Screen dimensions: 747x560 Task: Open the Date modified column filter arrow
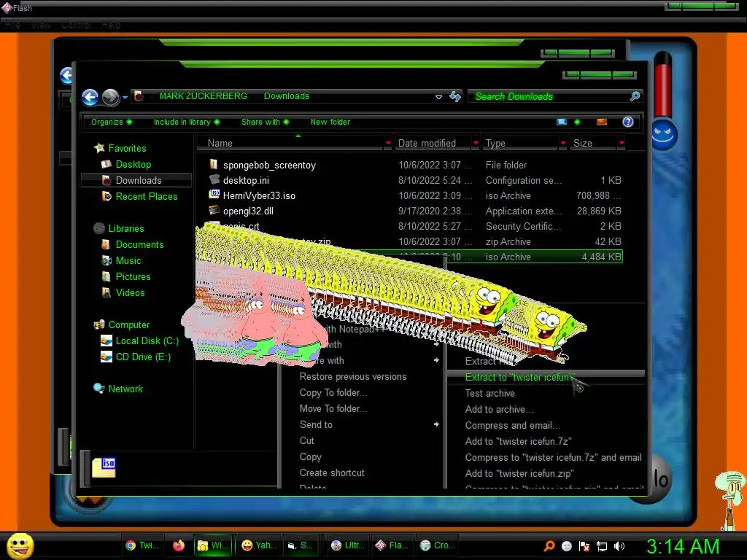click(476, 143)
